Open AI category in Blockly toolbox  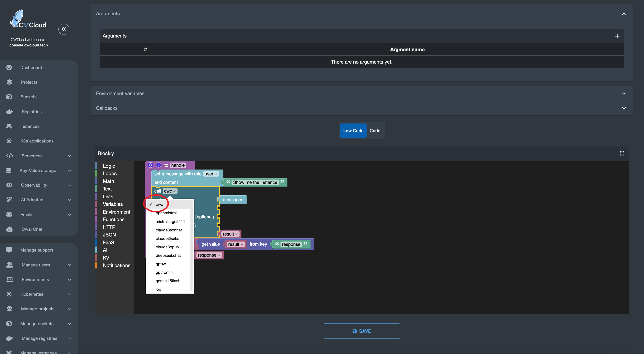[105, 250]
